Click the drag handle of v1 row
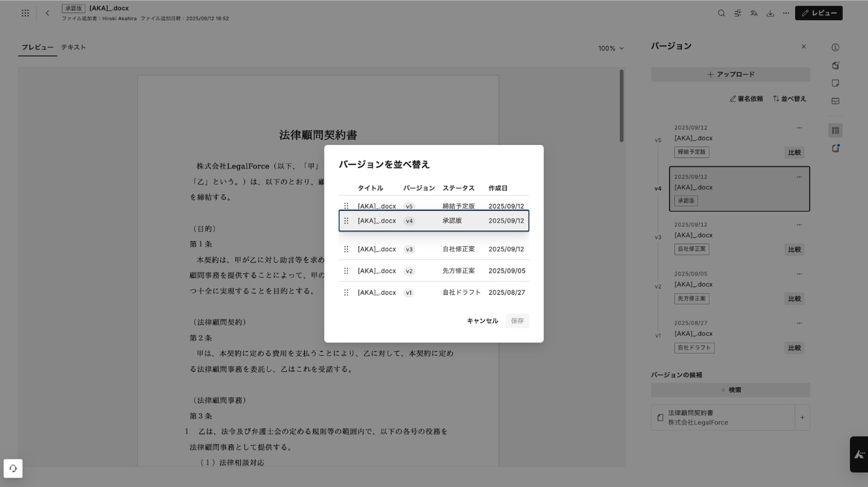868x487 pixels. pos(346,293)
